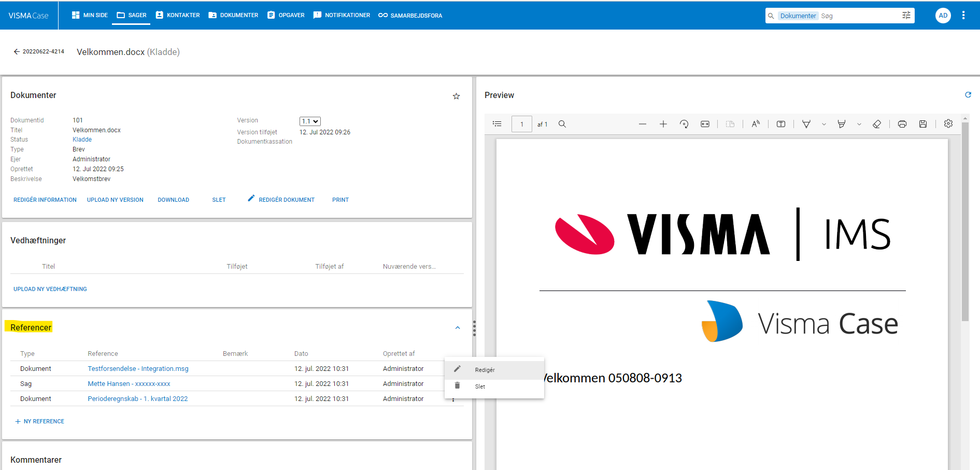Print the PDF from the preview toolbar

pyautogui.click(x=902, y=124)
